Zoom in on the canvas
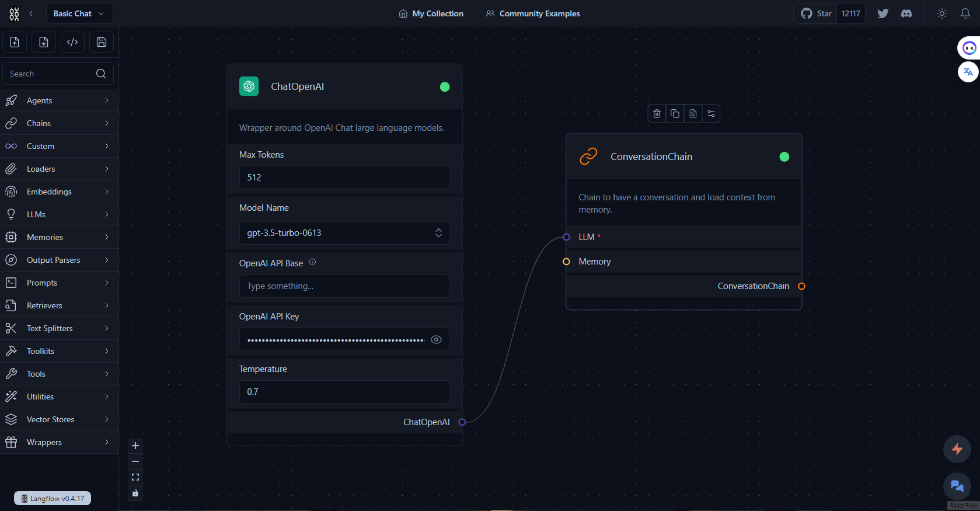 135,446
